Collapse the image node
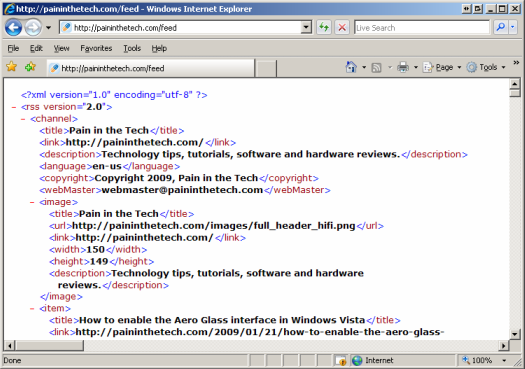The height and width of the screenshot is (369, 525). click(x=32, y=203)
